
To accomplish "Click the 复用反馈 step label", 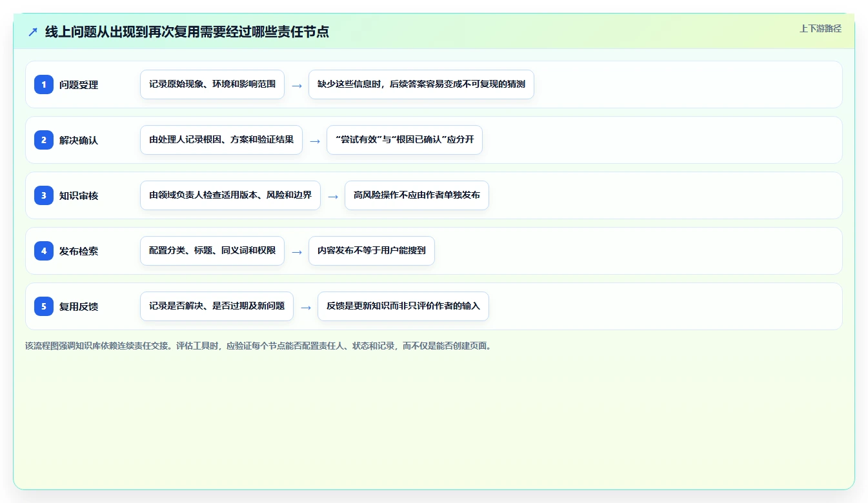I will 79,306.
